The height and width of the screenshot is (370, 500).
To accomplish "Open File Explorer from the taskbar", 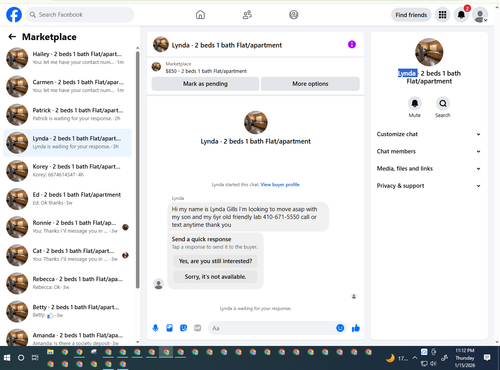I will pos(50,352).
